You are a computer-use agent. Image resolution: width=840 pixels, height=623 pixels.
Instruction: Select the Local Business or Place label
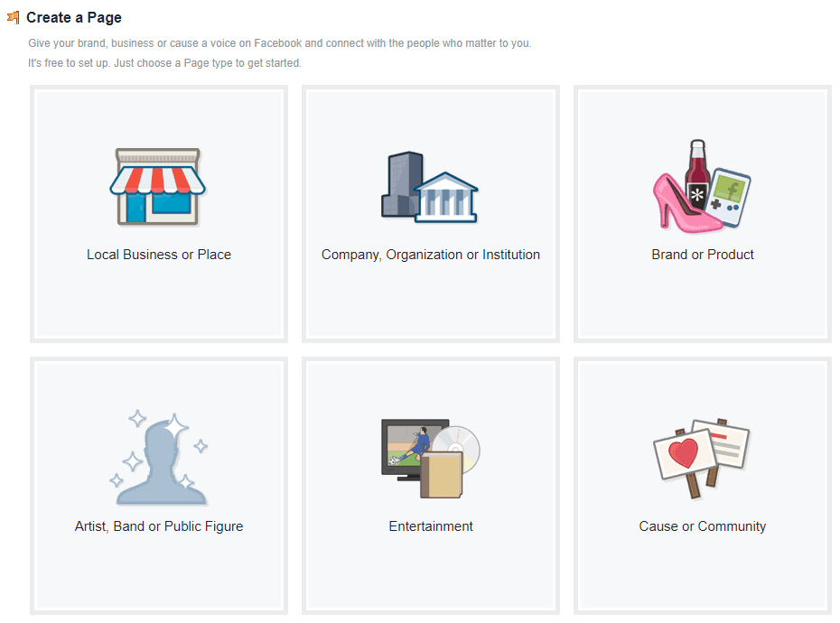point(159,255)
